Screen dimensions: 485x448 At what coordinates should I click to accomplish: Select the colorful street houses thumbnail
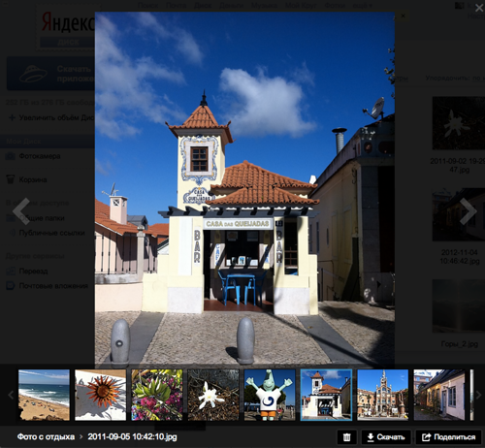(439, 395)
